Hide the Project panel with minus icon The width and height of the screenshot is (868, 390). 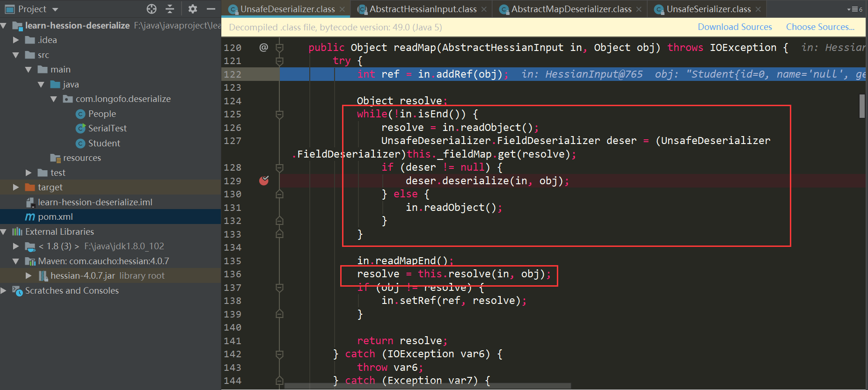click(211, 9)
